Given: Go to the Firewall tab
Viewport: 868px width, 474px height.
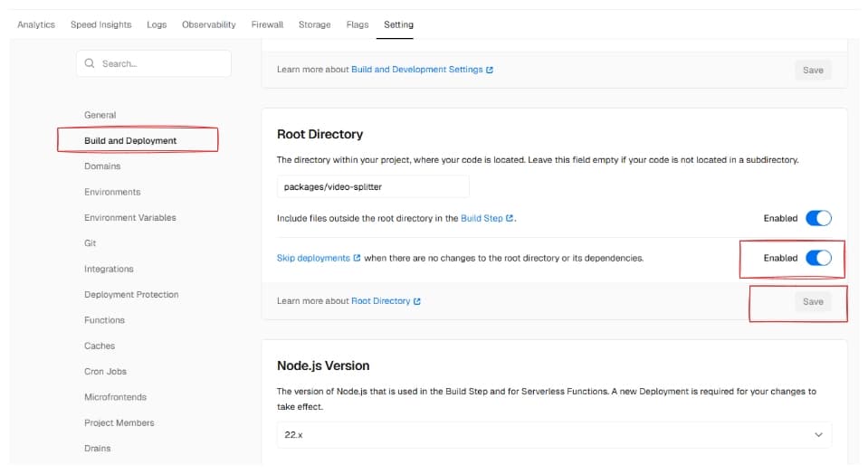Looking at the screenshot, I should (267, 24).
